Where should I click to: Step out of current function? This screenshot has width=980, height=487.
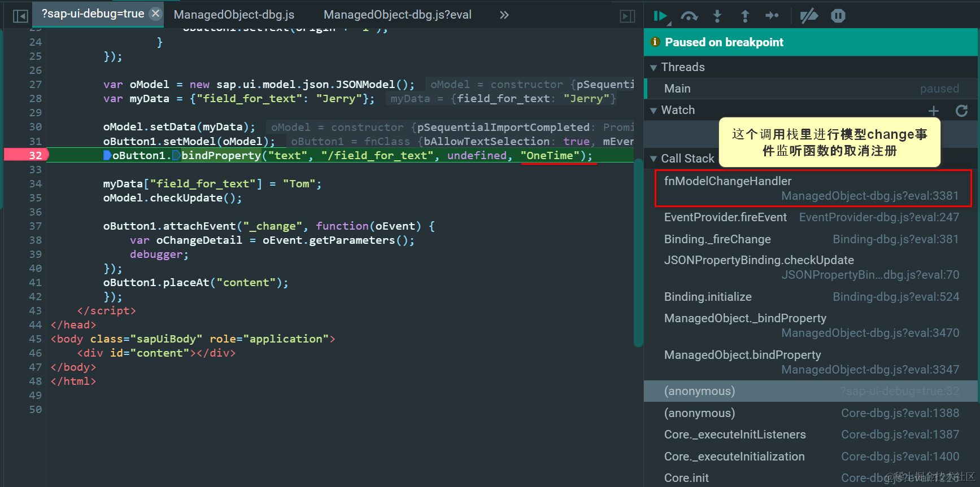pyautogui.click(x=745, y=16)
